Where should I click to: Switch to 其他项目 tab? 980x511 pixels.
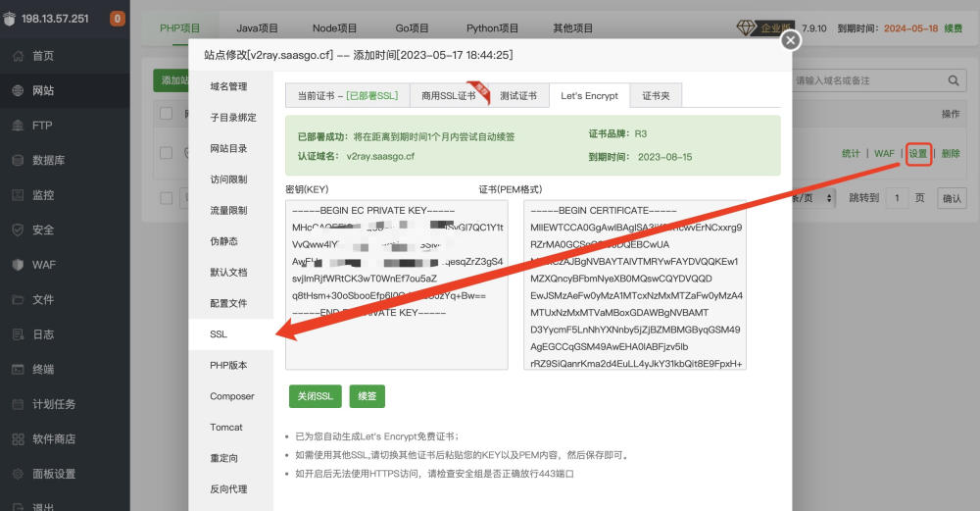[572, 28]
